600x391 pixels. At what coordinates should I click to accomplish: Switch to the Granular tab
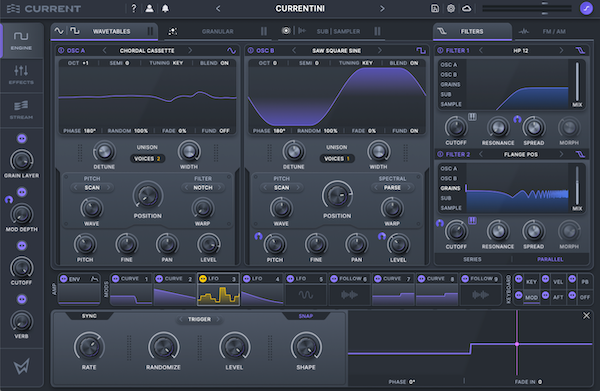pyautogui.click(x=217, y=31)
